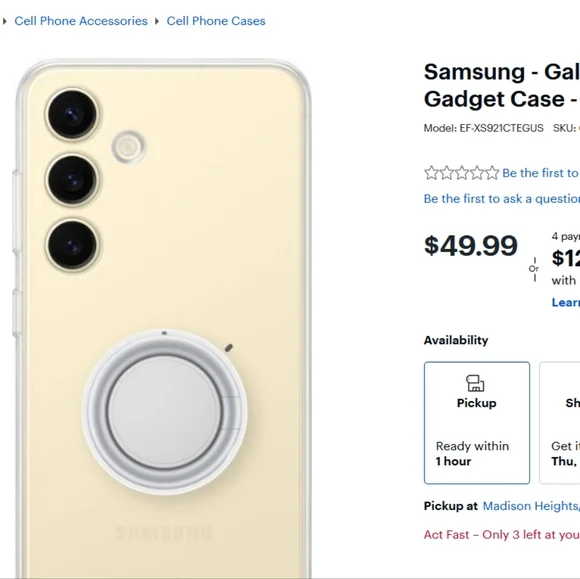
Task: Select the Pickup availability option
Action: (x=477, y=423)
